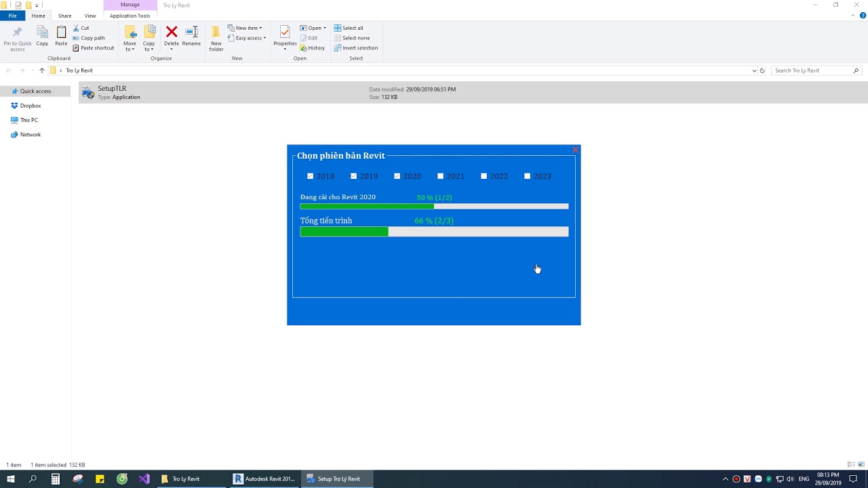The image size is (868, 488).
Task: Click the Revit 2020 install progress bar
Action: (434, 207)
